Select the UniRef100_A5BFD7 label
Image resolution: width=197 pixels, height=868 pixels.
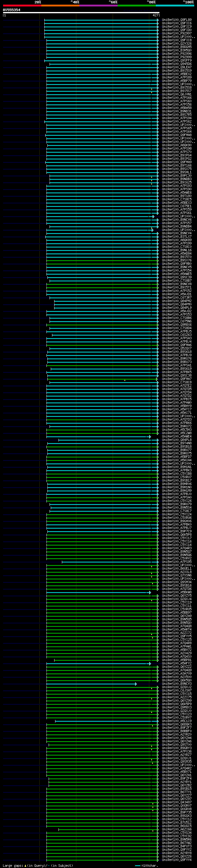coord(176,457)
